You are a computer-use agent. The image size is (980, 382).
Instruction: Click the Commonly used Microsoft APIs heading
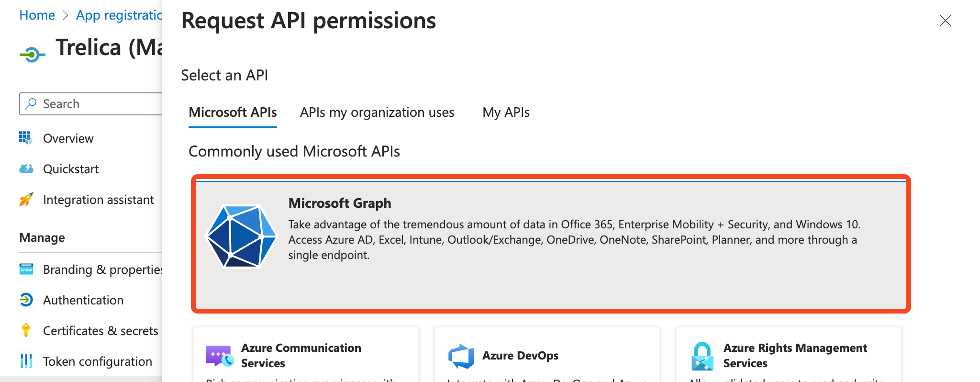[294, 151]
